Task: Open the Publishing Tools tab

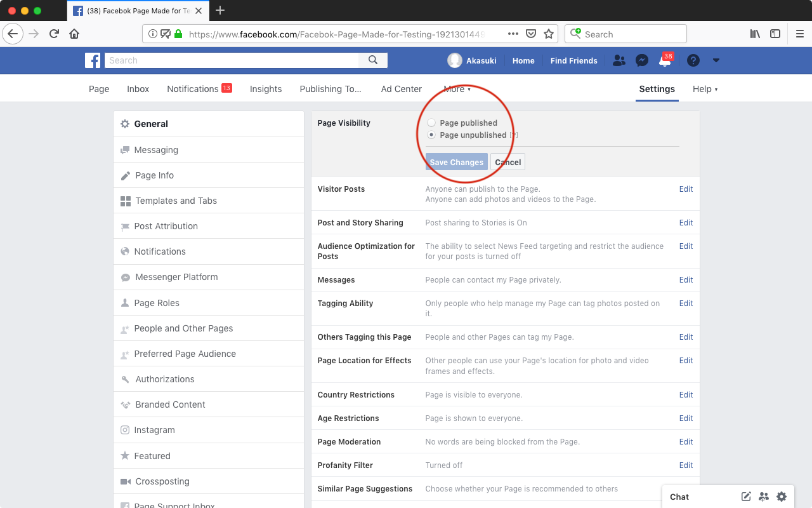Action: (331, 89)
